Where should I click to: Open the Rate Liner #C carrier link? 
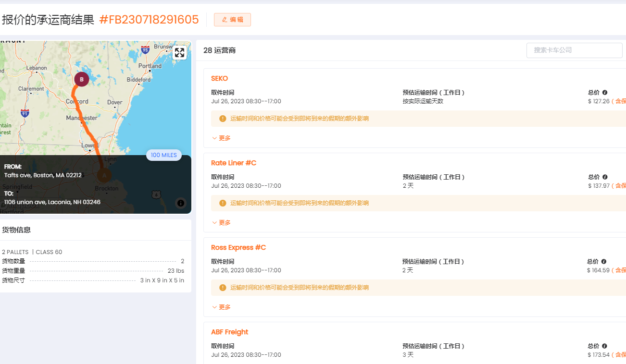coord(234,163)
